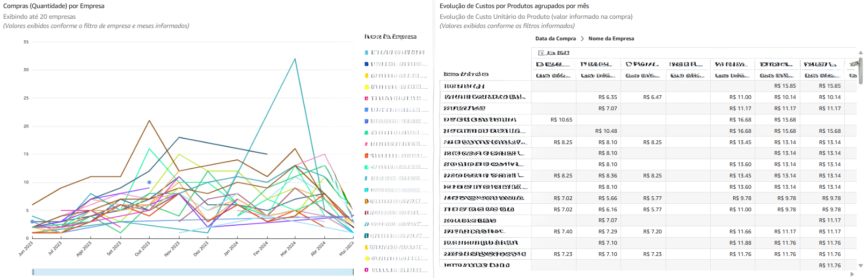The width and height of the screenshot is (868, 278).
Task: Select the table cell showing R$ 6.35
Action: click(x=608, y=97)
